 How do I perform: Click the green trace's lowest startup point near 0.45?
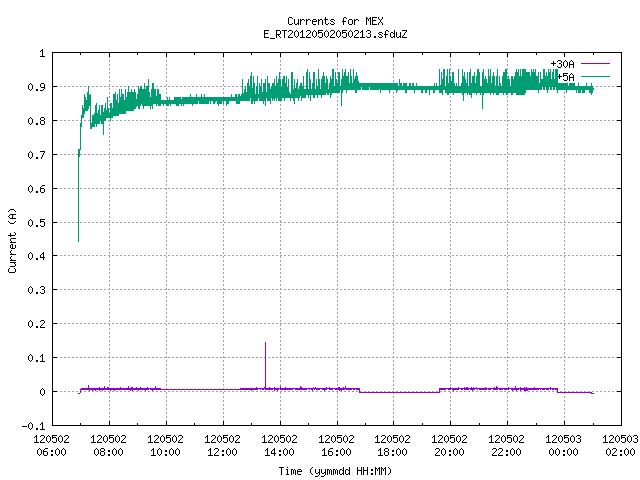click(78, 241)
